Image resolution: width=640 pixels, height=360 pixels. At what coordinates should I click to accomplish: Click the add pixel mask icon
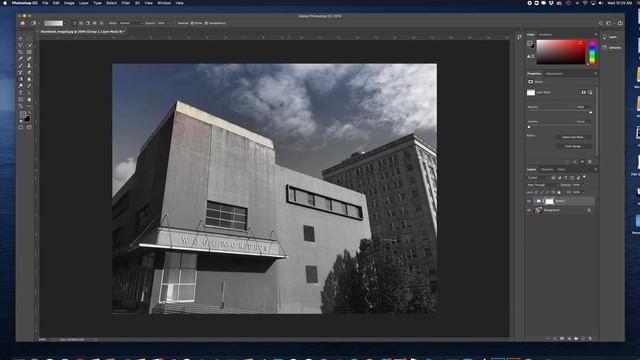[x=584, y=92]
